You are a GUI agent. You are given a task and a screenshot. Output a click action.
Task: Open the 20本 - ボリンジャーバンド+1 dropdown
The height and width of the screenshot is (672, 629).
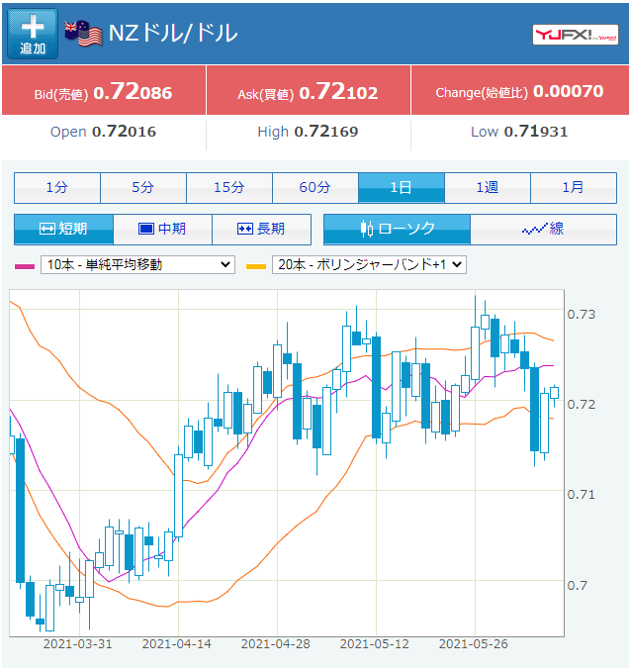coord(369,265)
